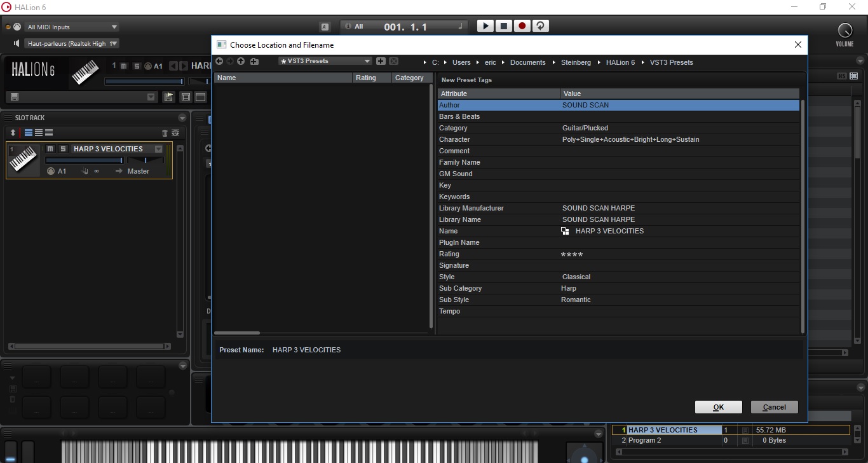Solo the HARP 3 VELOCITIES slot
Screen dimensions: 868x463
(x=64, y=149)
